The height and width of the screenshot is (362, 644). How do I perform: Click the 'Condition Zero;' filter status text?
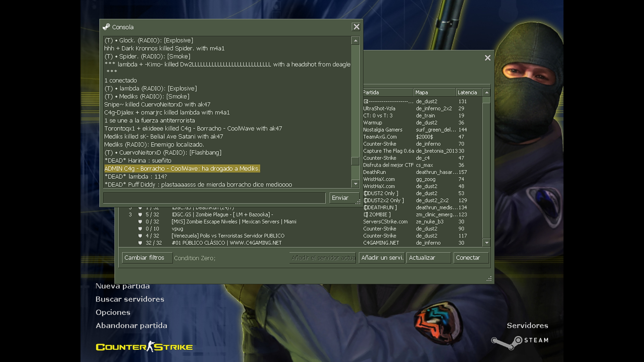[195, 258]
